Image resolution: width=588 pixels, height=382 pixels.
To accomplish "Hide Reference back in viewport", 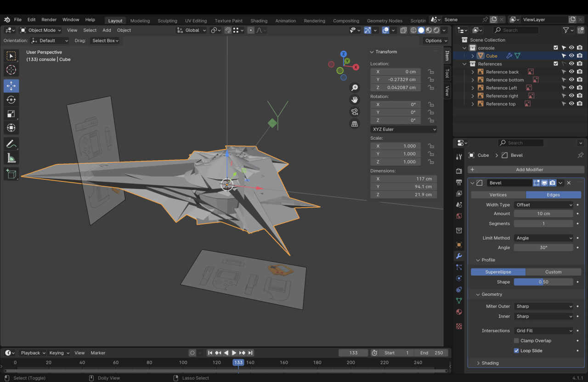I will (x=571, y=72).
